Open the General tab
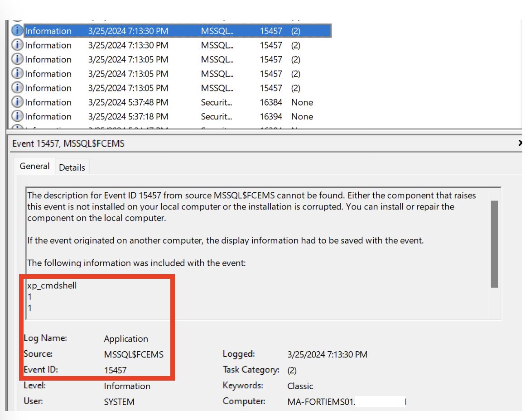The width and height of the screenshot is (530, 420). tap(34, 166)
